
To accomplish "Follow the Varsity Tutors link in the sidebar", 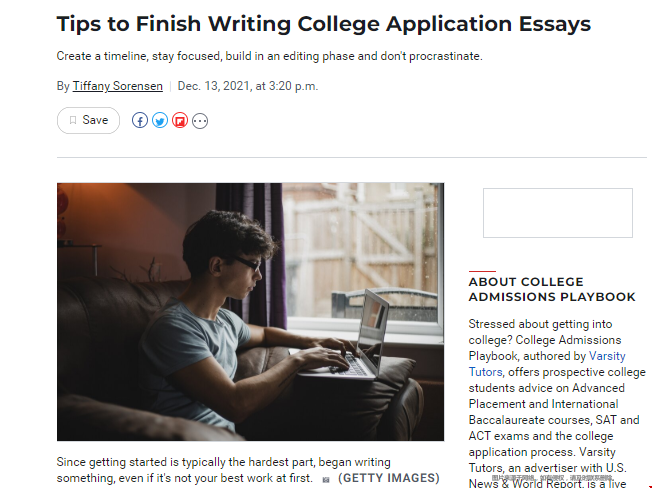I will (547, 364).
